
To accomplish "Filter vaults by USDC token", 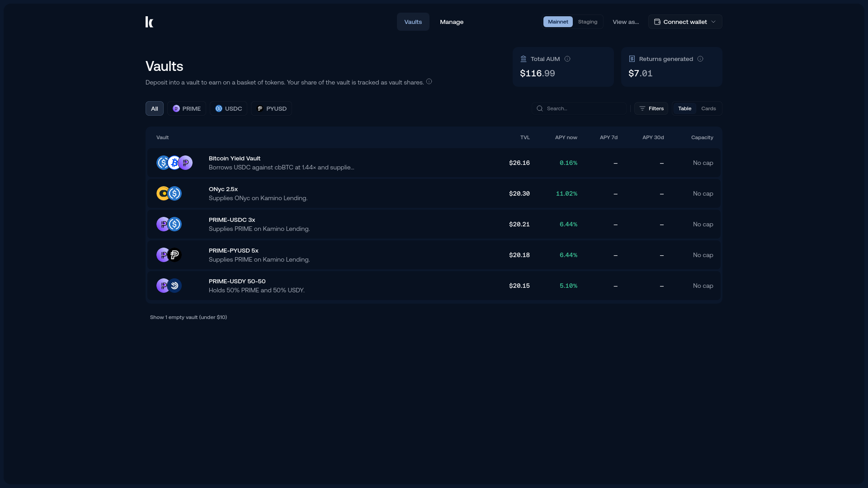I will (228, 108).
